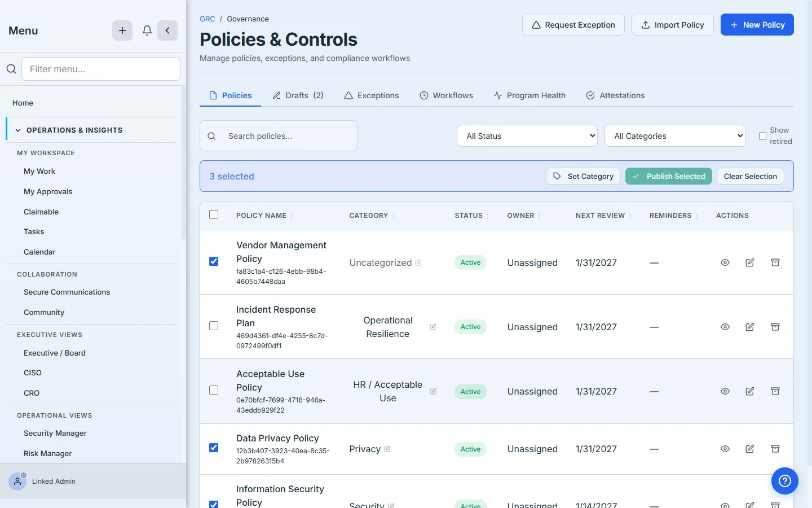Edit the Data Privacy Policy via pencil icon
Screen dimensions: 812x508
click(750, 449)
